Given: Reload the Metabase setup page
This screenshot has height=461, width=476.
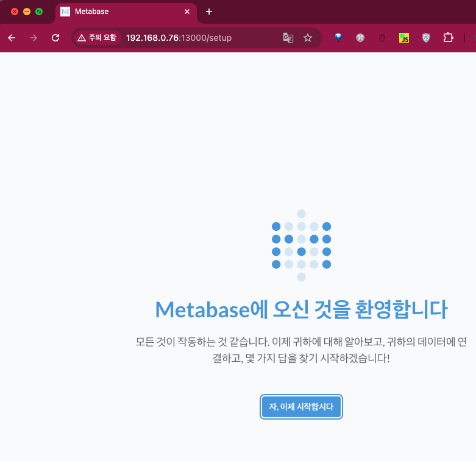Looking at the screenshot, I should click(55, 38).
